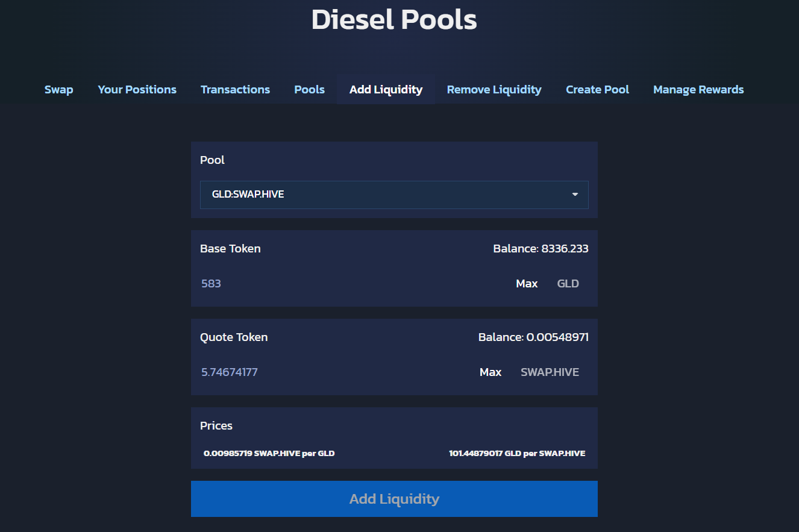Open the Create Pool tab
The height and width of the screenshot is (532, 799).
coord(597,90)
